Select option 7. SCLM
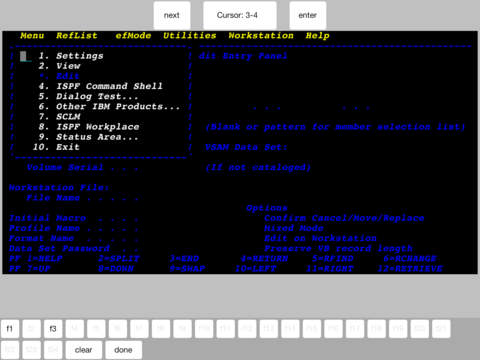 [x=59, y=117]
